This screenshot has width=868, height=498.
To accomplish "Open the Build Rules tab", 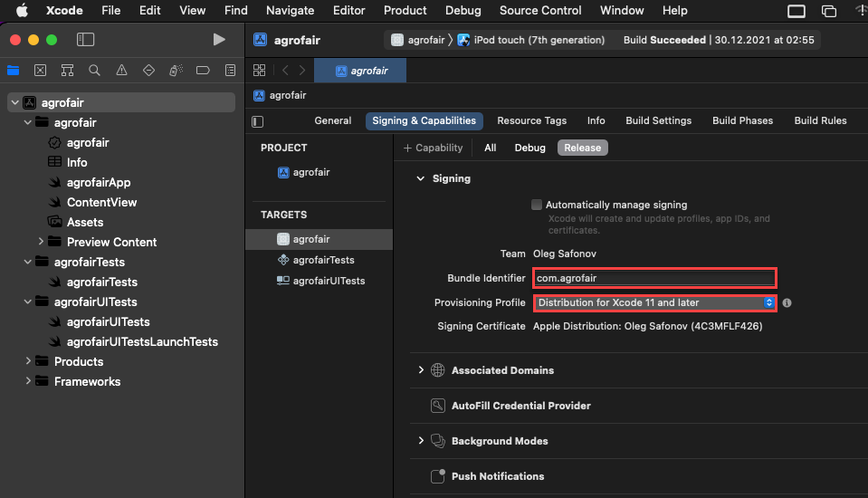I will tap(820, 120).
